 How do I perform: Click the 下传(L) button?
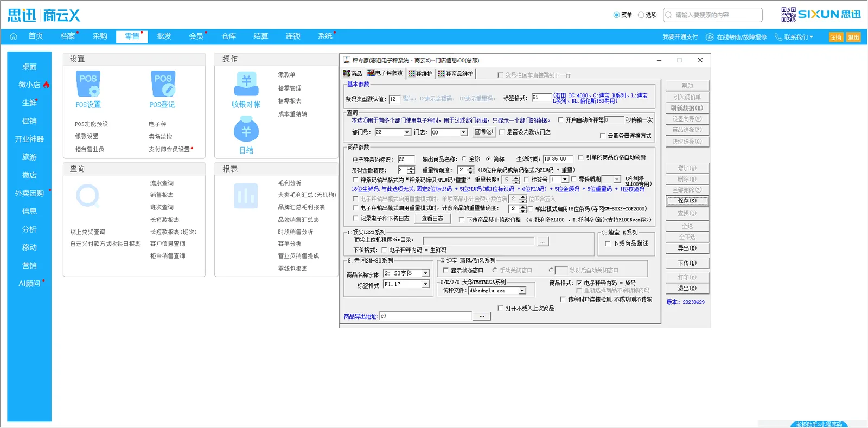pos(687,263)
